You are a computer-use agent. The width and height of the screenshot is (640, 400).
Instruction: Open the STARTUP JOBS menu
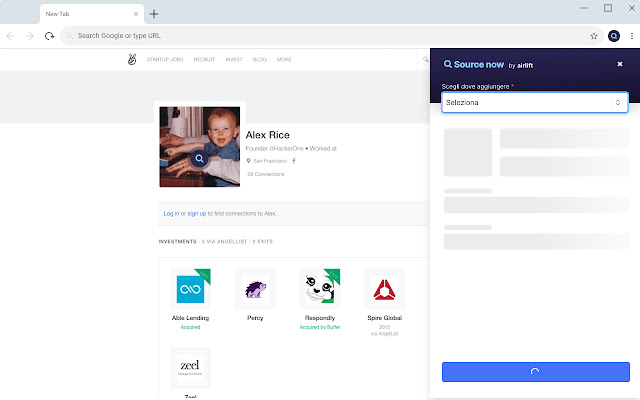165,60
